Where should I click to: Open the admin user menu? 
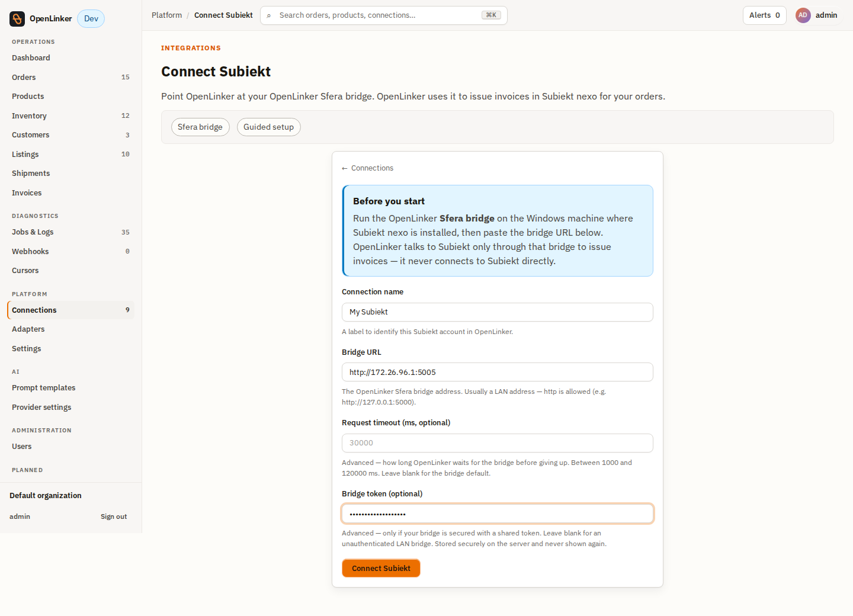click(x=817, y=15)
